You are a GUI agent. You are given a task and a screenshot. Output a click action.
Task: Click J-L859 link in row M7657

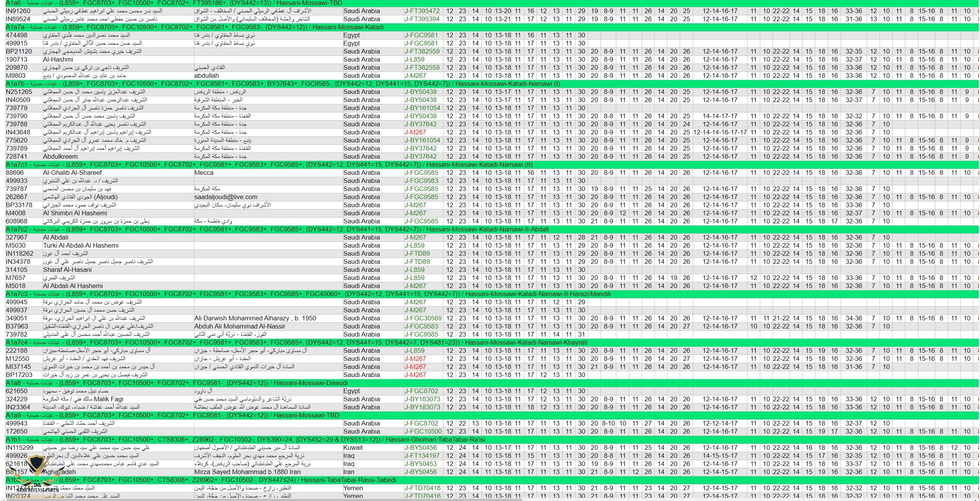coord(415,278)
